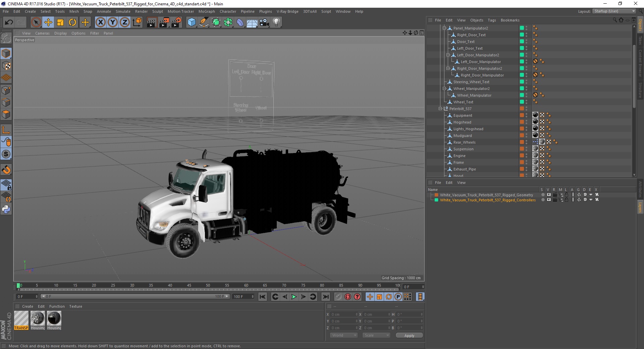Viewport: 644px width, 349px height.
Task: Go to end of animation
Action: 325,297
